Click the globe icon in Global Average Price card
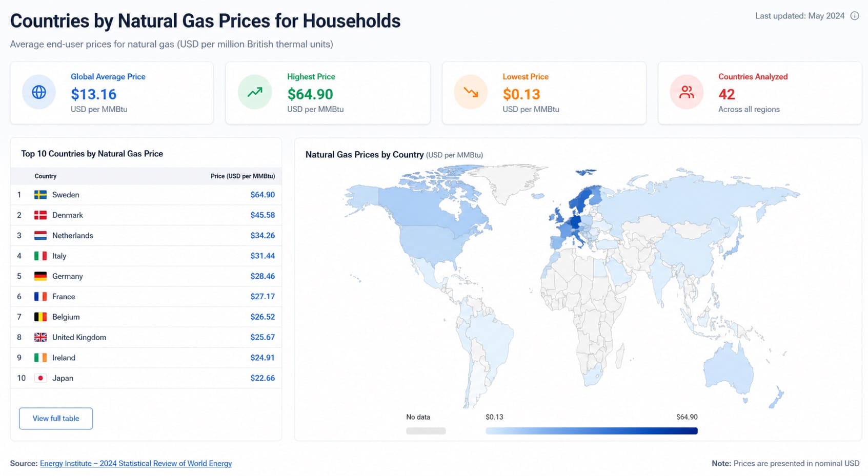 [39, 92]
